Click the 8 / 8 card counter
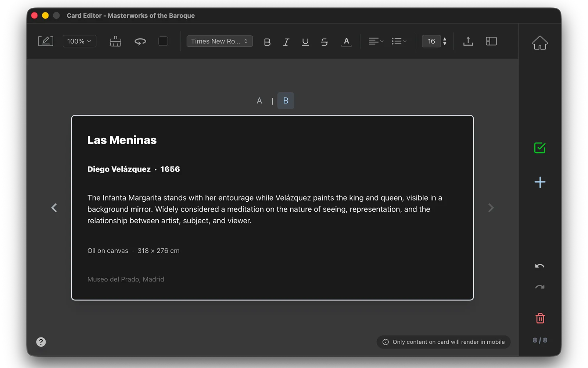This screenshot has width=588, height=368. [540, 340]
